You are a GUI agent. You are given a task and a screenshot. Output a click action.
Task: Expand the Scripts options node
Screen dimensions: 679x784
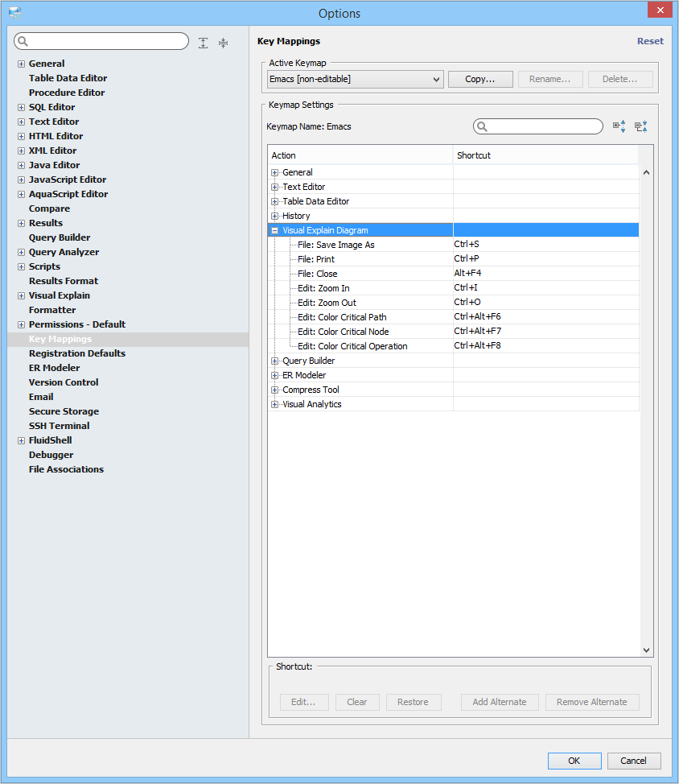pyautogui.click(x=21, y=267)
